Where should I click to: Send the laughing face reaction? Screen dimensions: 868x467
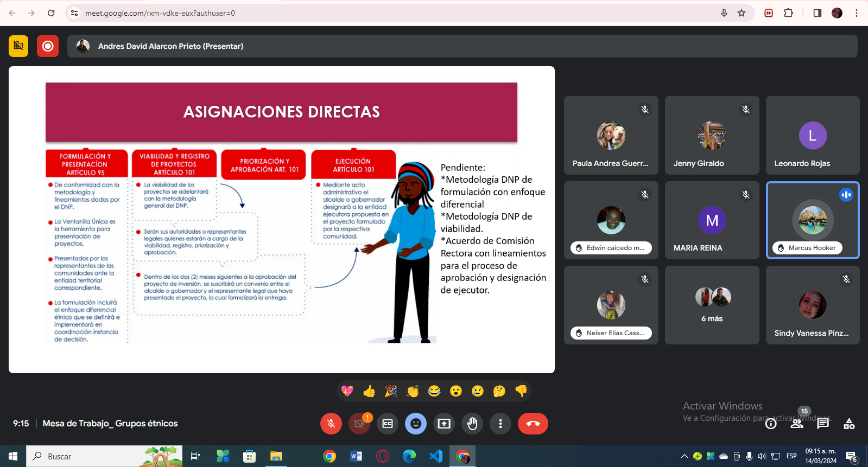pos(434,391)
